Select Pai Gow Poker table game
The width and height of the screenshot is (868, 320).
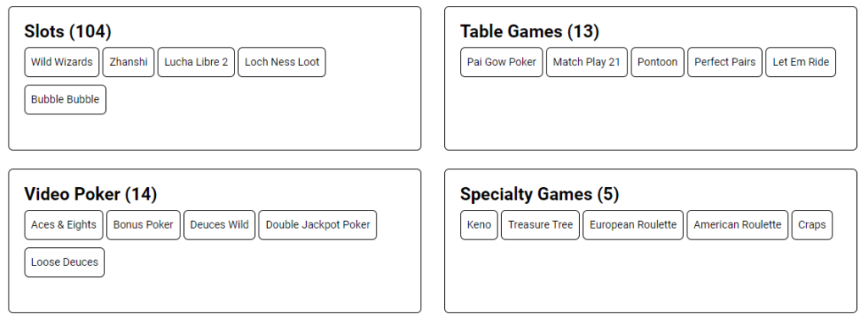point(502,62)
